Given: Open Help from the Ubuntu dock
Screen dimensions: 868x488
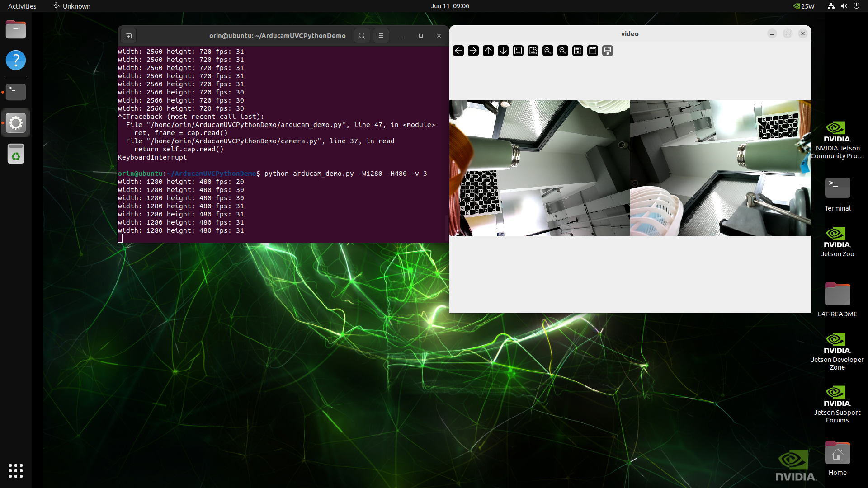Looking at the screenshot, I should tap(16, 60).
